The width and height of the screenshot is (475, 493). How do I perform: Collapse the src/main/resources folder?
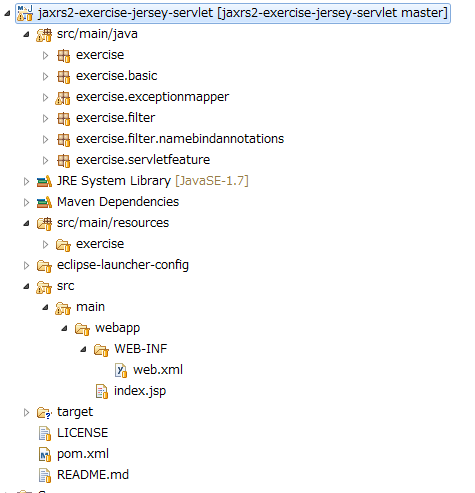coord(26,223)
